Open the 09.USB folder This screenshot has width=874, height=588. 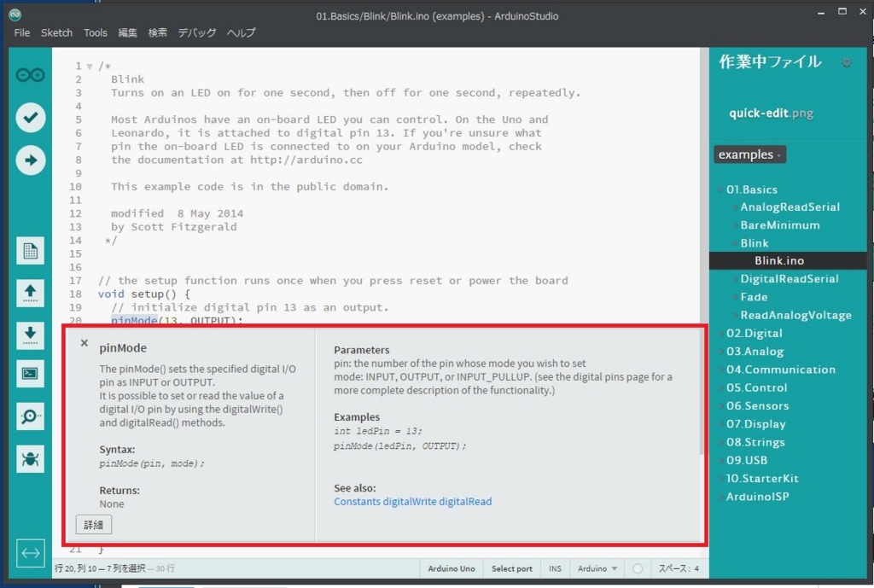pos(746,460)
